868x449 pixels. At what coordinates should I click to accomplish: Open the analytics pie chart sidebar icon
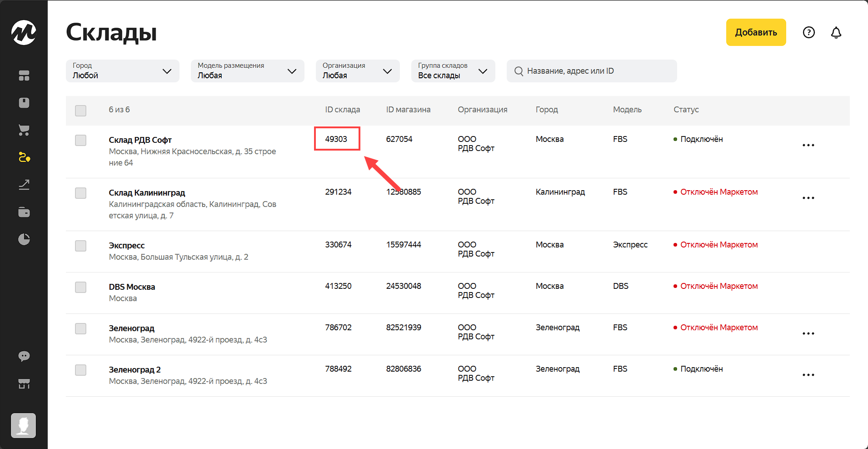(x=24, y=239)
